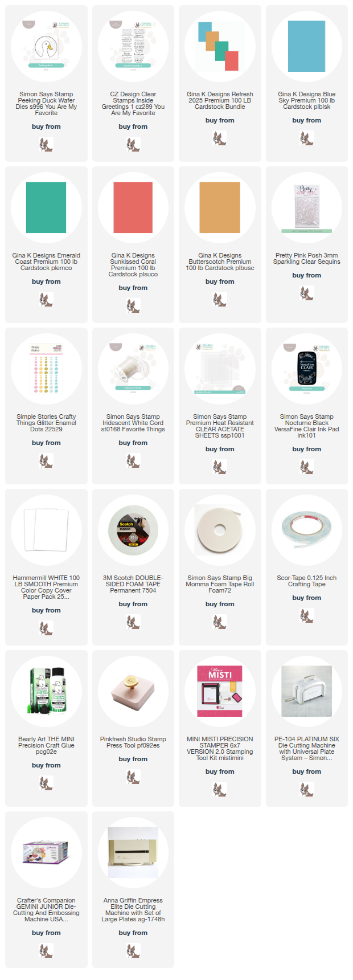View the 3M Scotch foam tape thumbnail
Image resolution: width=353 pixels, height=980 pixels.
(x=133, y=530)
